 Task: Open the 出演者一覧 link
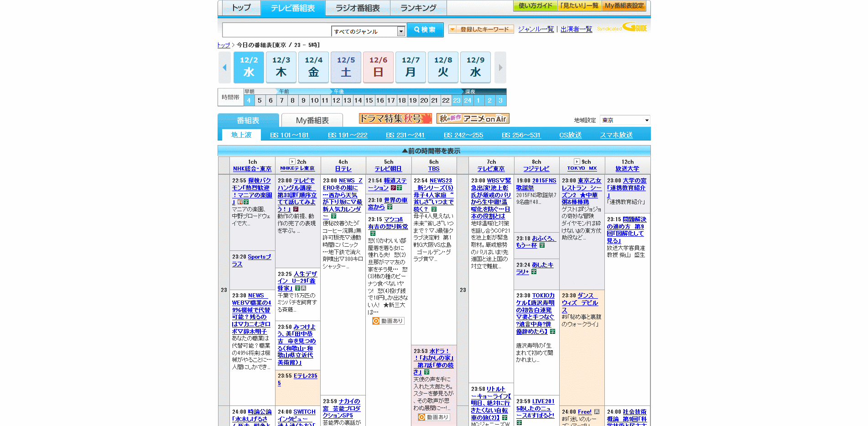[576, 29]
